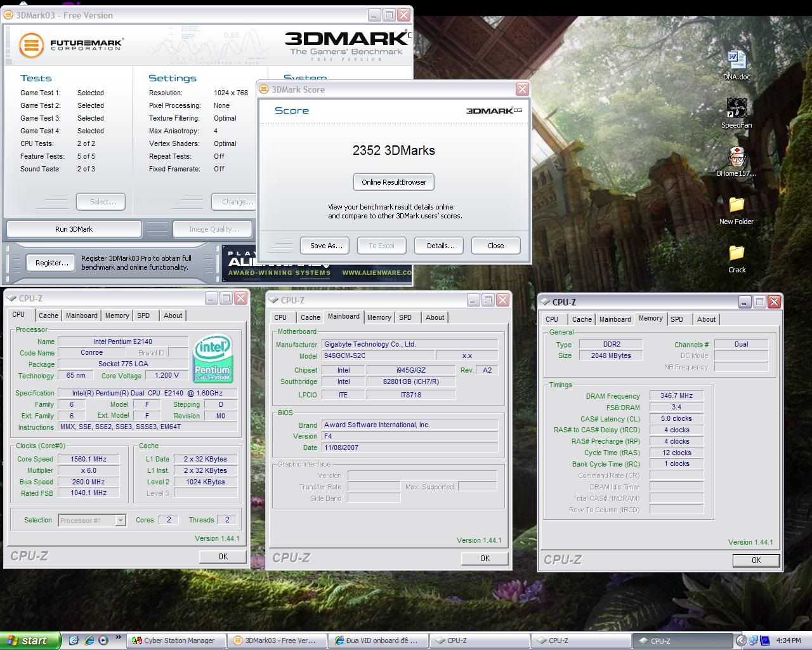Screen dimensions: 812x650
Task: Click the network connection tray icon
Action: click(x=753, y=641)
